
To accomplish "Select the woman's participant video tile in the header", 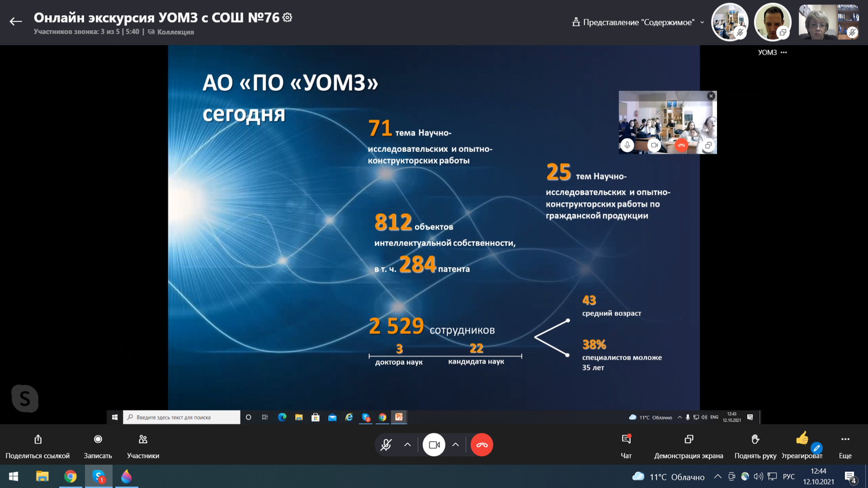I will click(829, 22).
